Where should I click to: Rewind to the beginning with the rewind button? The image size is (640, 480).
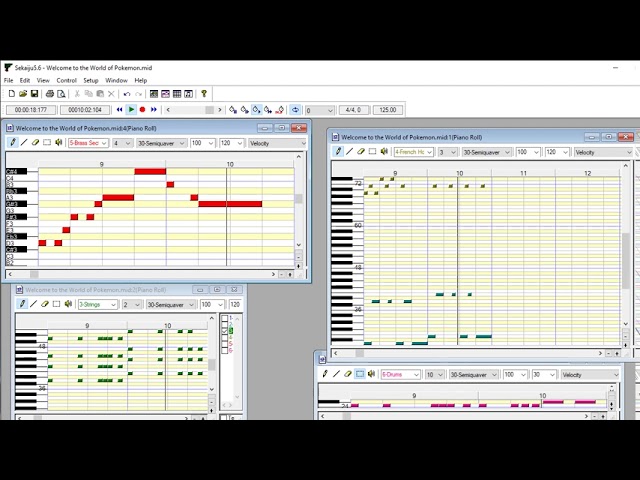pos(119,109)
